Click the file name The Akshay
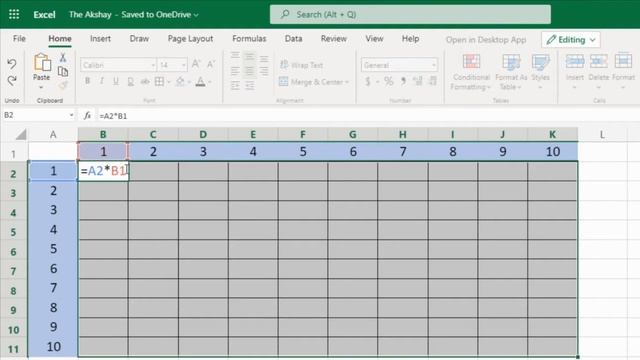This screenshot has width=640, height=360. point(90,15)
